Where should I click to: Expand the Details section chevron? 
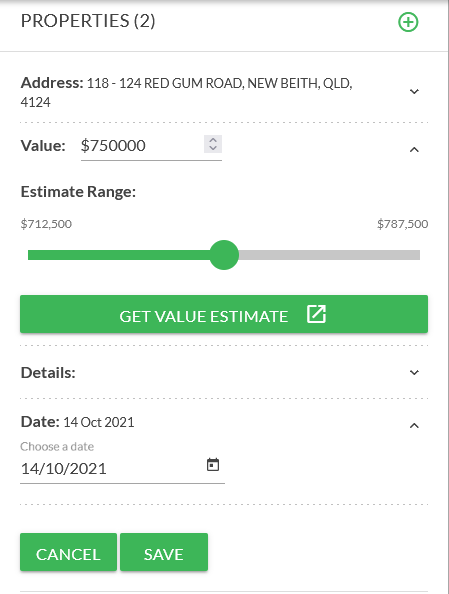[x=414, y=372]
